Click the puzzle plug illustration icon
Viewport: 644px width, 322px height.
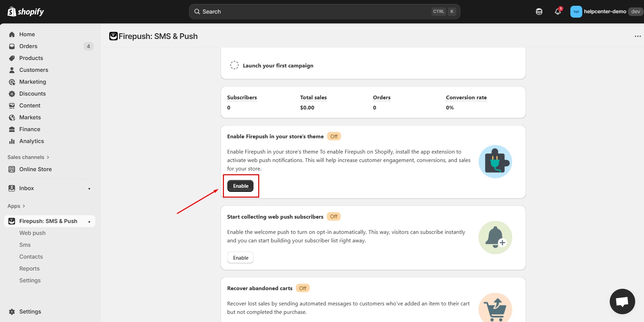click(x=495, y=162)
